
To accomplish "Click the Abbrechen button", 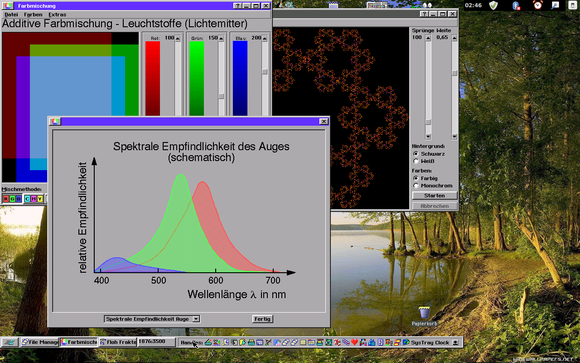I will (x=435, y=206).
